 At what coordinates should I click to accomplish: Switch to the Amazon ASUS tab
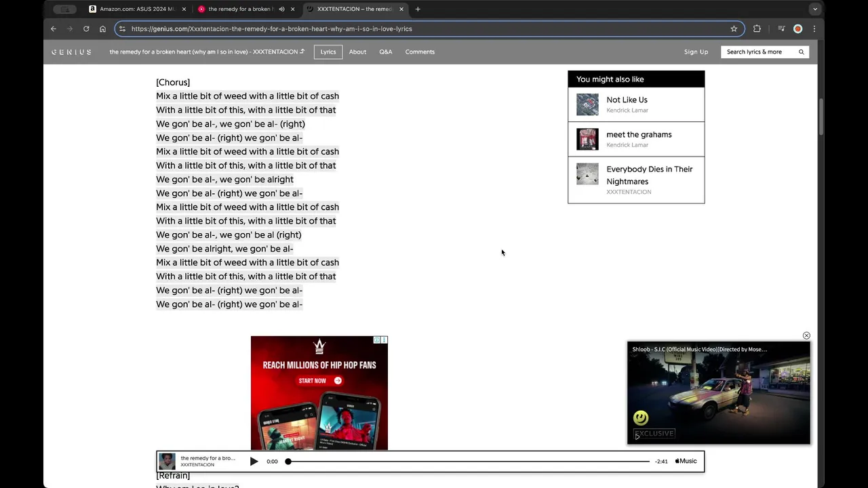click(x=138, y=9)
